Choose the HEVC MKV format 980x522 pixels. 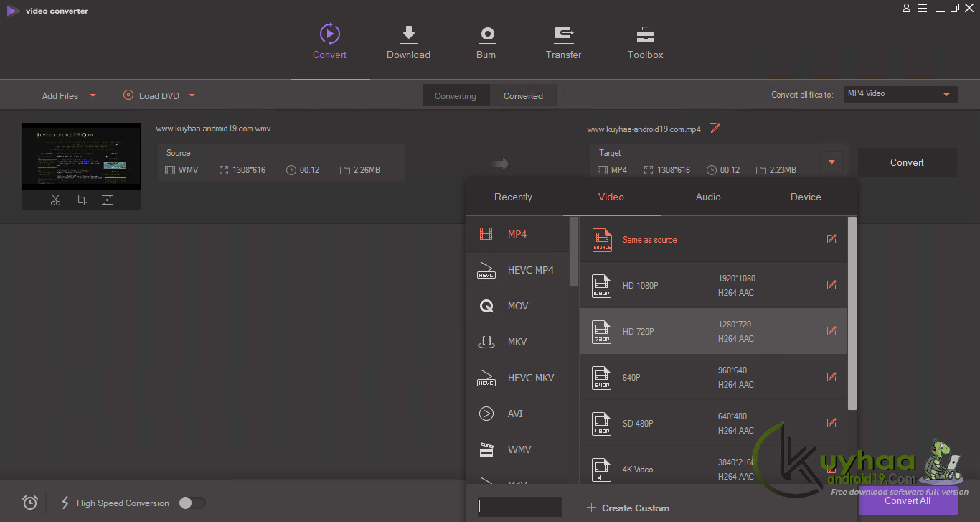[x=517, y=378]
